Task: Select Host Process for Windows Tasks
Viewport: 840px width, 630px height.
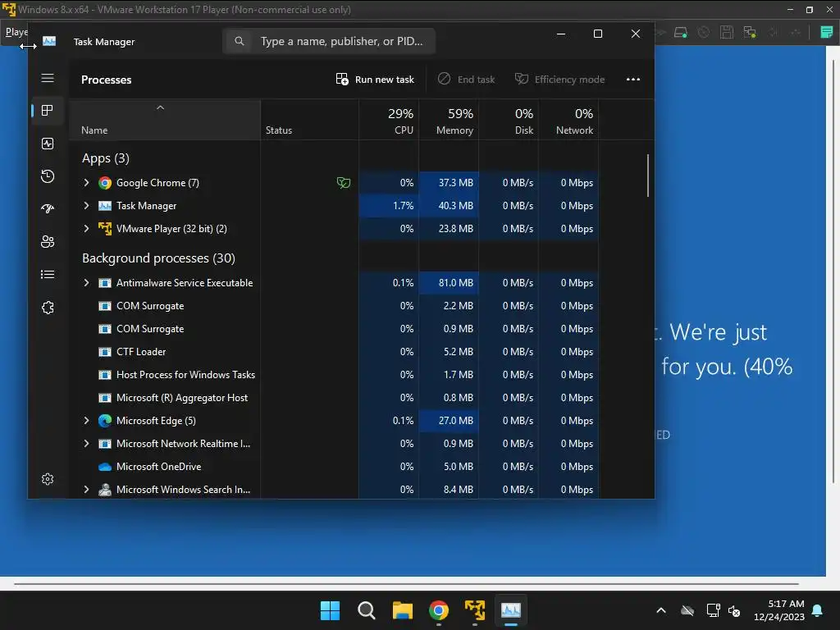Action: pyautogui.click(x=334, y=375)
